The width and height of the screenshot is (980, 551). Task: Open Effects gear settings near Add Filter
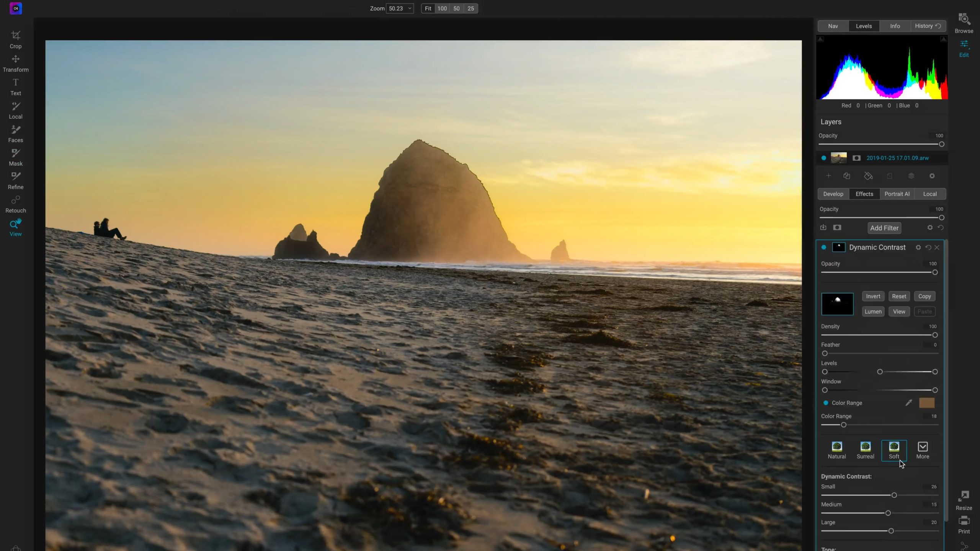pyautogui.click(x=930, y=228)
